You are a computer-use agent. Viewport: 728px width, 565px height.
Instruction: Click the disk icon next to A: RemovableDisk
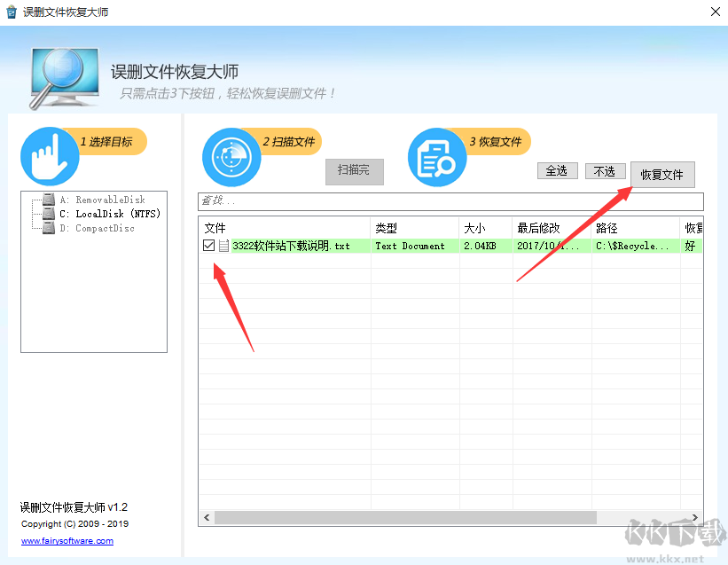pyautogui.click(x=47, y=200)
